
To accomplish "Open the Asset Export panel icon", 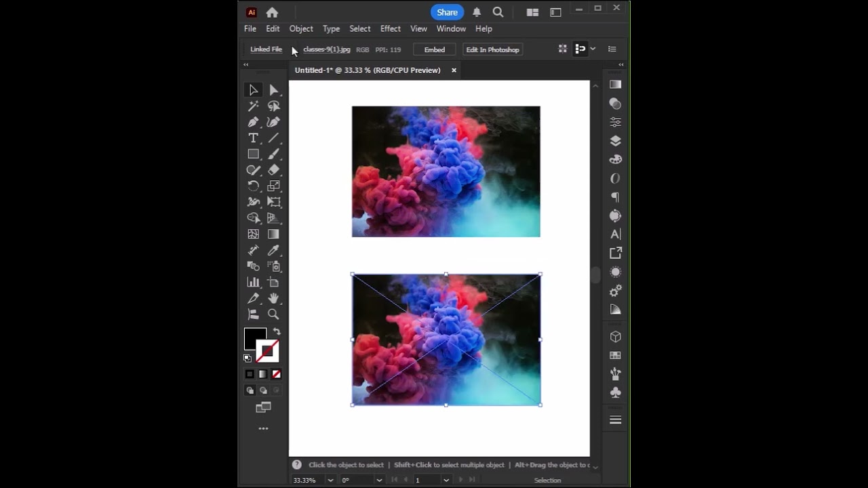I will point(615,253).
